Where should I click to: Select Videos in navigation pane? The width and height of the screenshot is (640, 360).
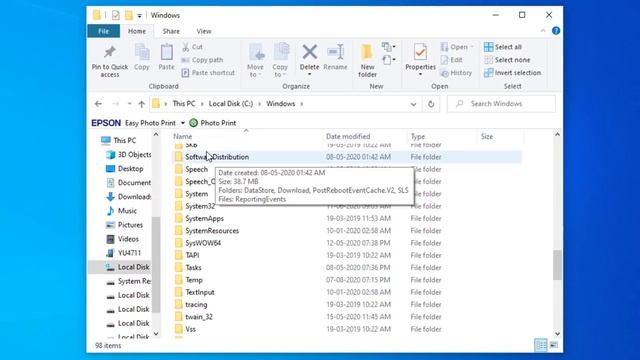click(x=122, y=239)
